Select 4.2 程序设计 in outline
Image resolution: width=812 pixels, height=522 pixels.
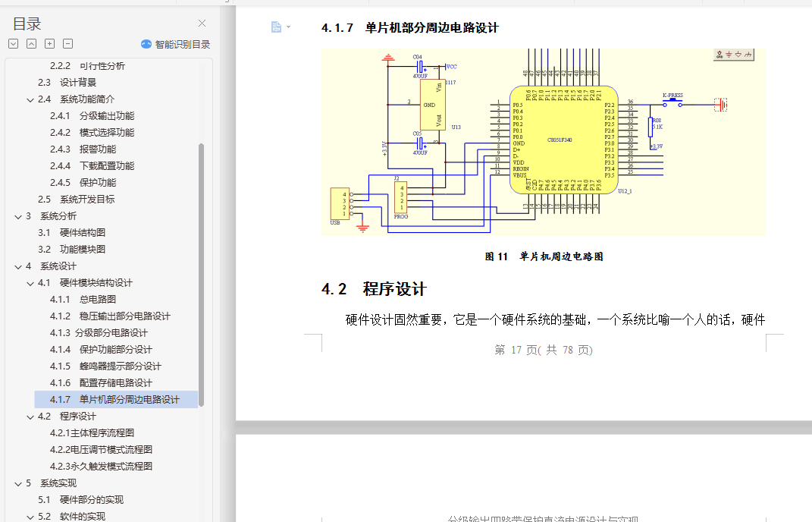(67, 417)
